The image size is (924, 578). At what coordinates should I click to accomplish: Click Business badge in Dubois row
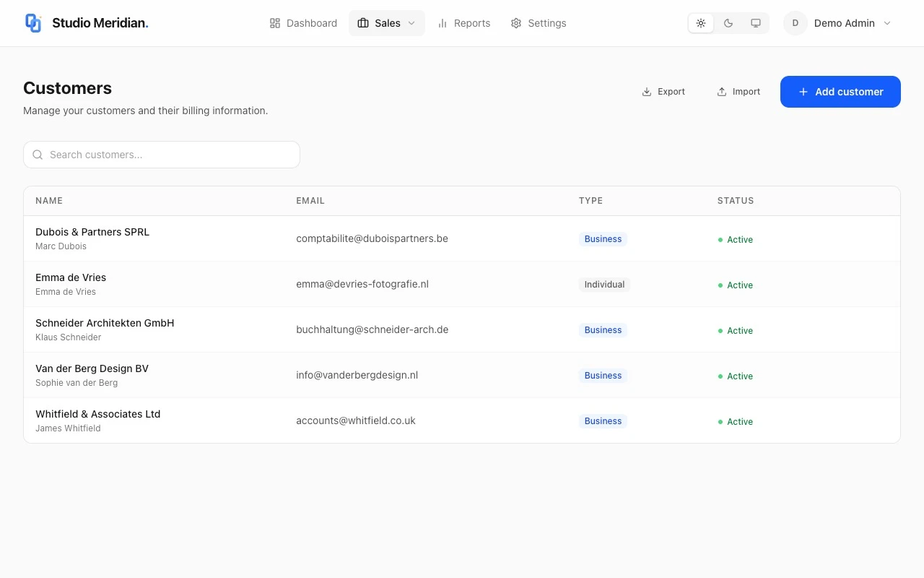(603, 239)
